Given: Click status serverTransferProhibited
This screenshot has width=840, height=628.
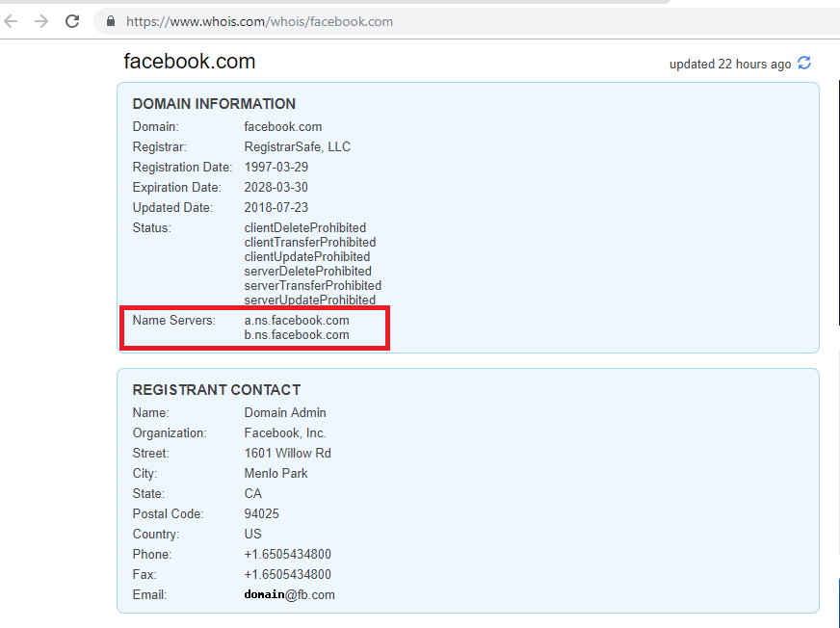Looking at the screenshot, I should (313, 286).
